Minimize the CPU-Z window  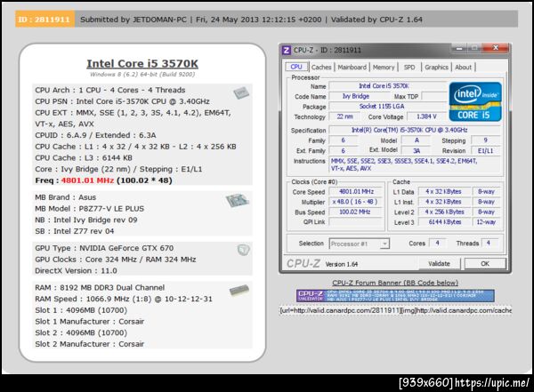(x=459, y=49)
